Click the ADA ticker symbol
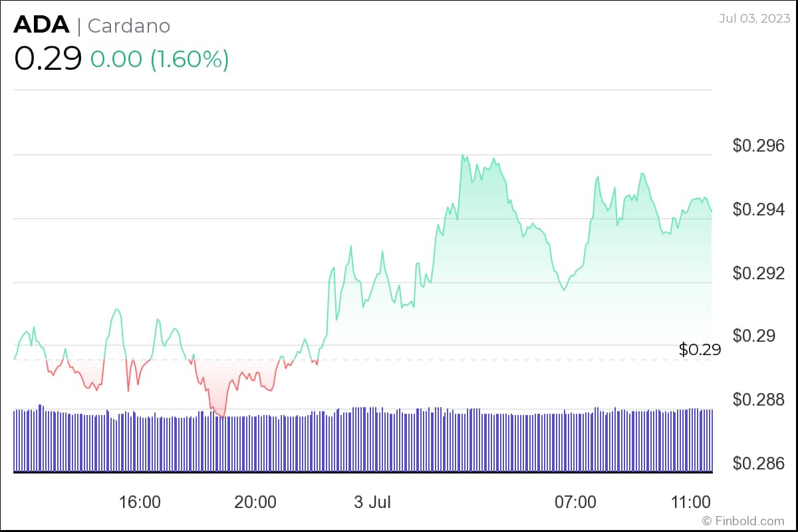 [x=41, y=25]
